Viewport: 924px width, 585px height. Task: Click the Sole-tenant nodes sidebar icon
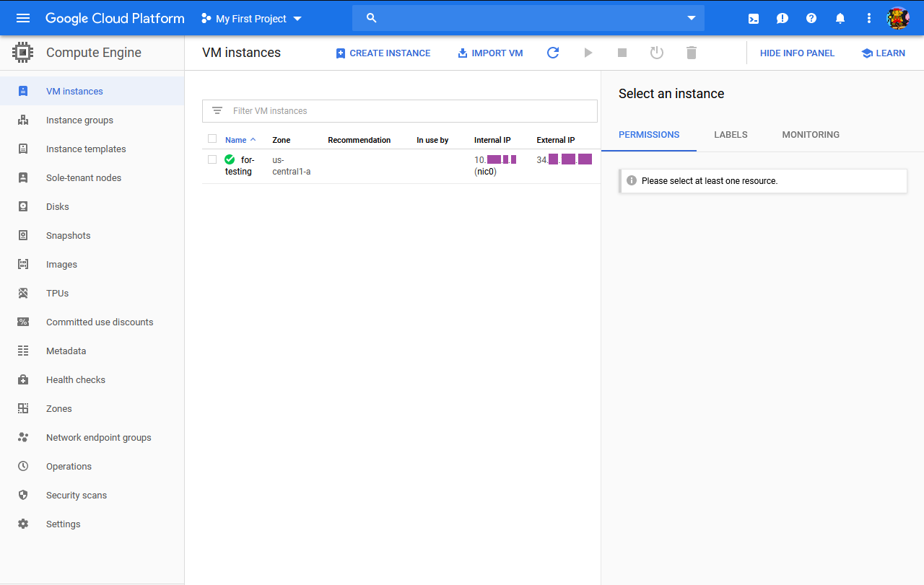[x=23, y=177]
